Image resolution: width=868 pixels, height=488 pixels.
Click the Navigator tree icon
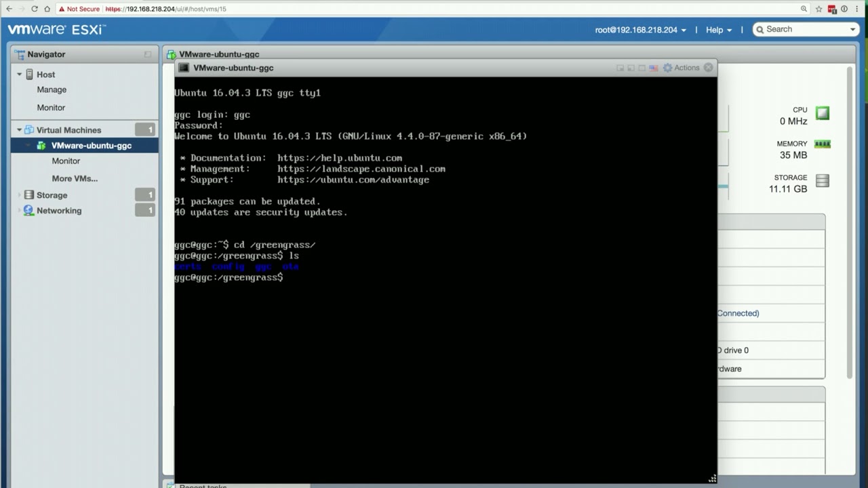tap(20, 54)
